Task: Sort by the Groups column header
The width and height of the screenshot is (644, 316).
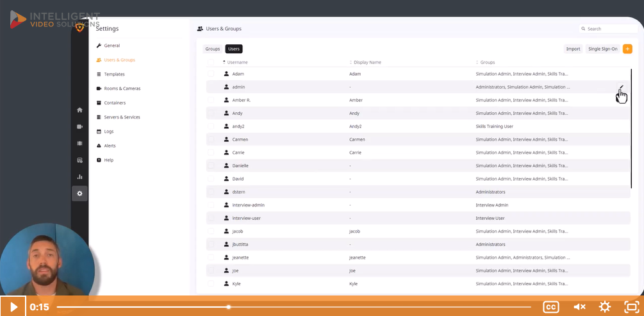Action: [488, 62]
